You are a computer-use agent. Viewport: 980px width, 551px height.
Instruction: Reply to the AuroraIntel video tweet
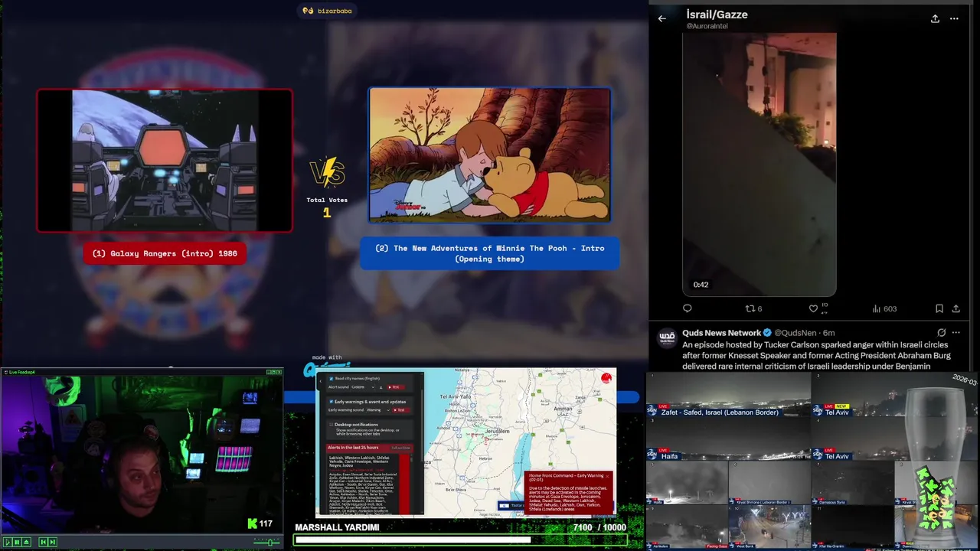coord(688,308)
